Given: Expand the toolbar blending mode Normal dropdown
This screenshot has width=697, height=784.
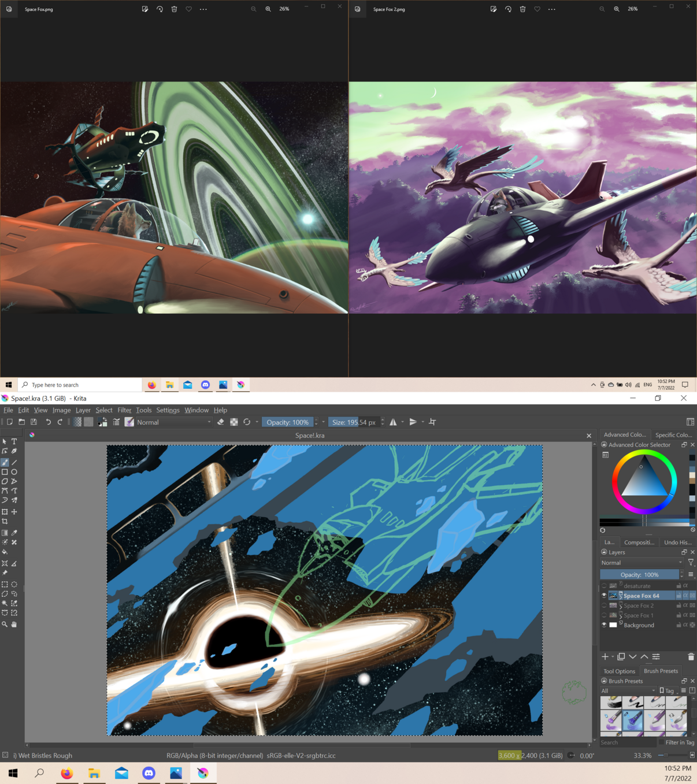Looking at the screenshot, I should [x=173, y=422].
